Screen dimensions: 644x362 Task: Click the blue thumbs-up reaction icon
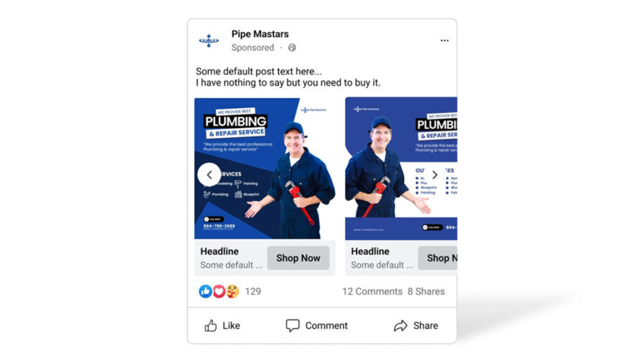206,292
